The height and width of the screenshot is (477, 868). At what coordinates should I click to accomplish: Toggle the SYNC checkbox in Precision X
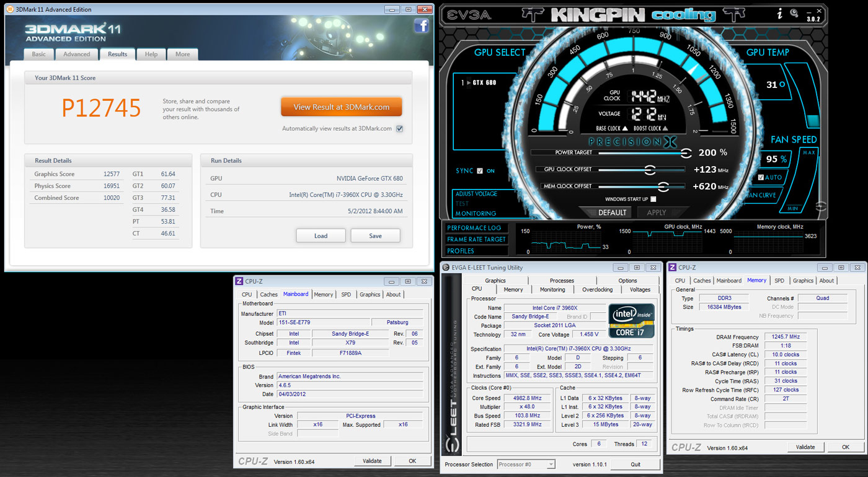click(x=480, y=171)
